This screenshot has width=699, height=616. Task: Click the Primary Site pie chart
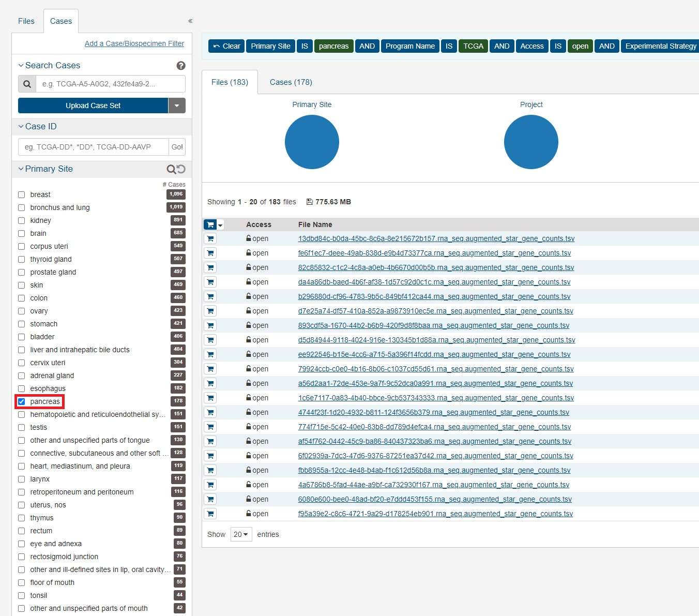pos(312,142)
